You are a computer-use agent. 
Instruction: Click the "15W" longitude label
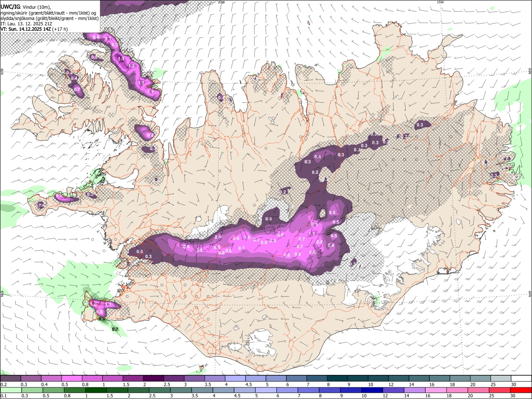[x=440, y=2]
